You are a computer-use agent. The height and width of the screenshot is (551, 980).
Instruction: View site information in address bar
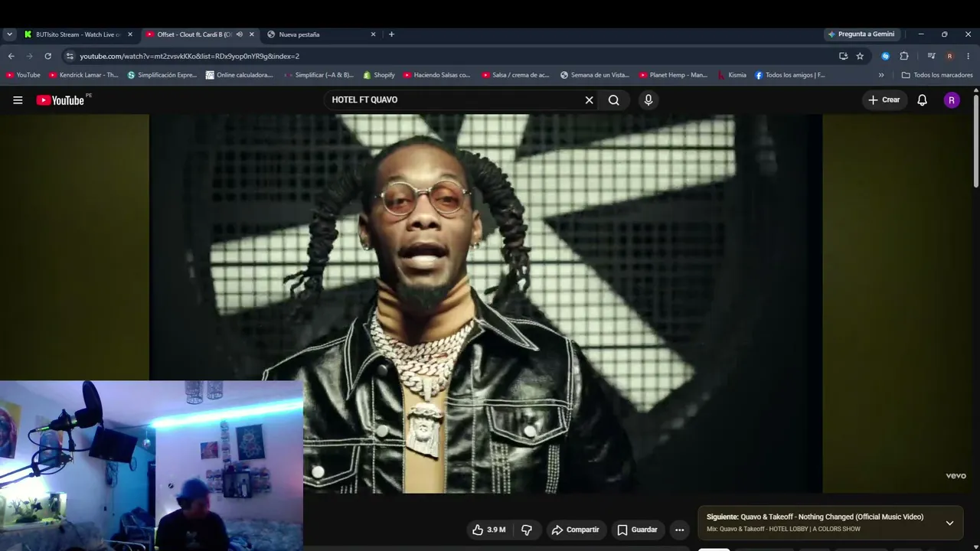point(70,56)
